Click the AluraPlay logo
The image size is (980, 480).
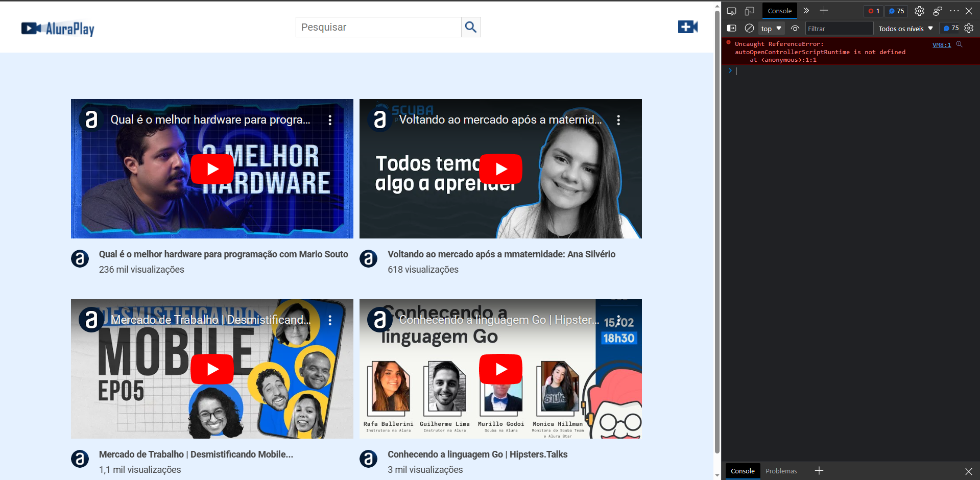(58, 29)
